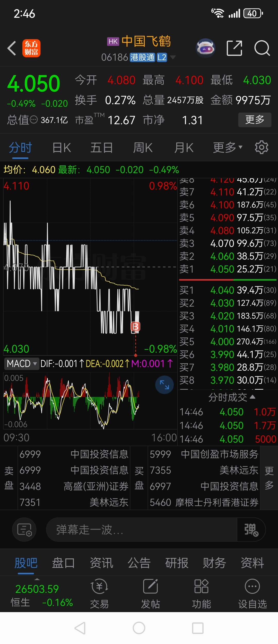The width and height of the screenshot is (278, 644).
Task: Tap the L2 level badge
Action: tap(162, 57)
